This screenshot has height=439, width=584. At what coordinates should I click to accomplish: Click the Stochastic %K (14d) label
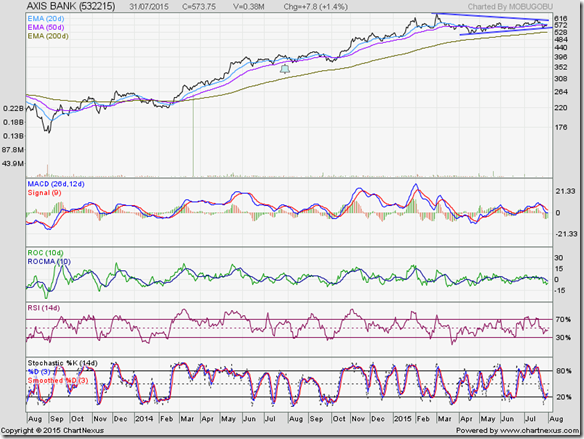pos(62,363)
